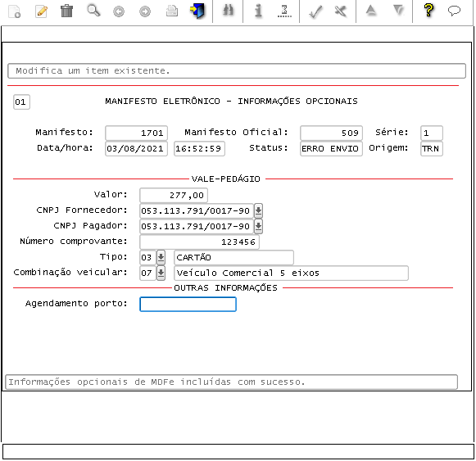Click the Manifesto number 1701
Viewport: 476px width, 461px height.
point(136,133)
